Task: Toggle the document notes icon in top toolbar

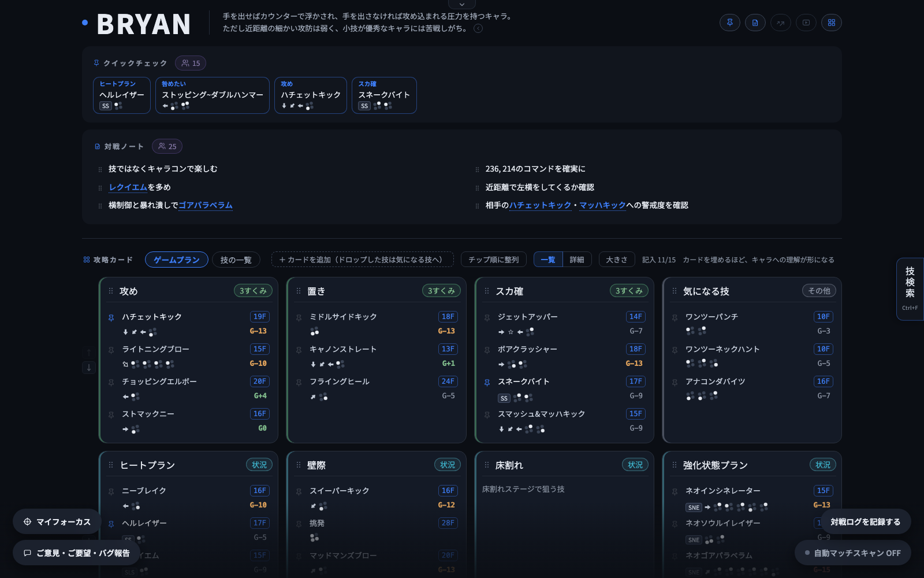Action: point(755,23)
